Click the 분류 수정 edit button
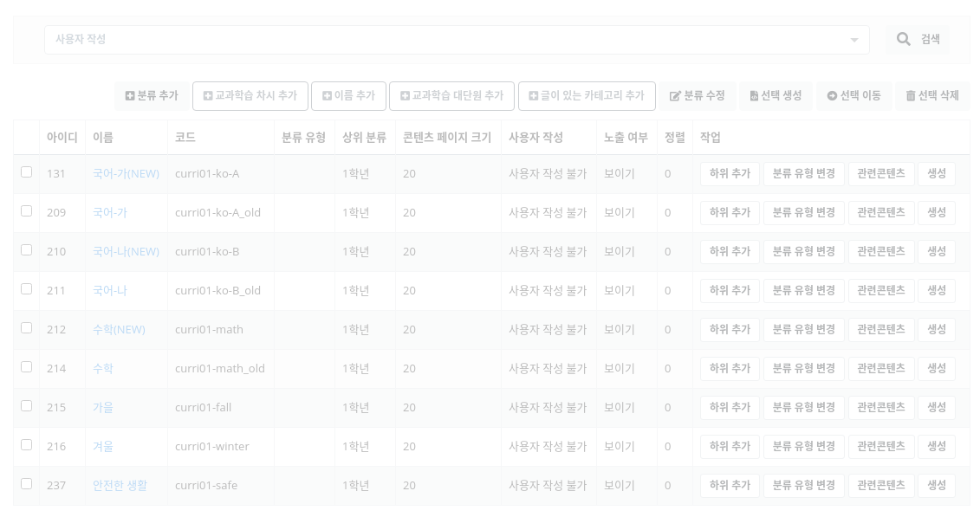Viewport: 980px width, 517px height. (698, 96)
